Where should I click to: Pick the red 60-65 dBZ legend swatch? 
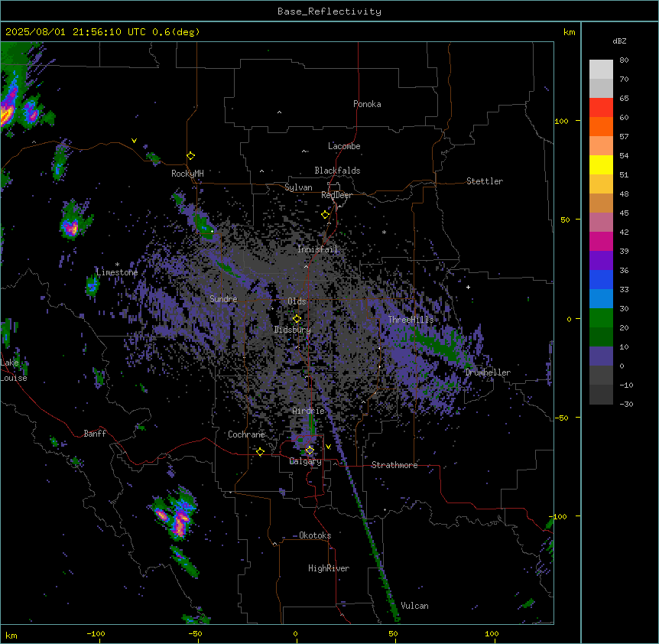(601, 107)
